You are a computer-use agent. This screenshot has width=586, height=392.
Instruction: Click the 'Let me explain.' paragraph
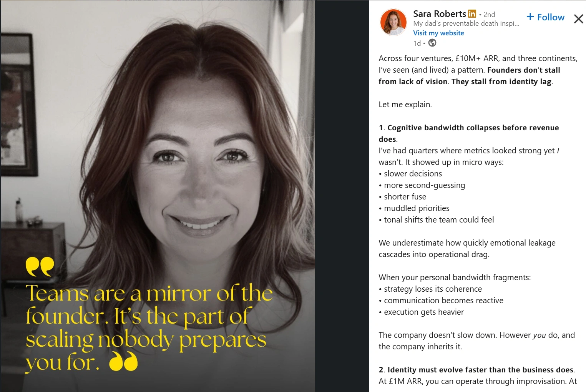[x=405, y=105]
